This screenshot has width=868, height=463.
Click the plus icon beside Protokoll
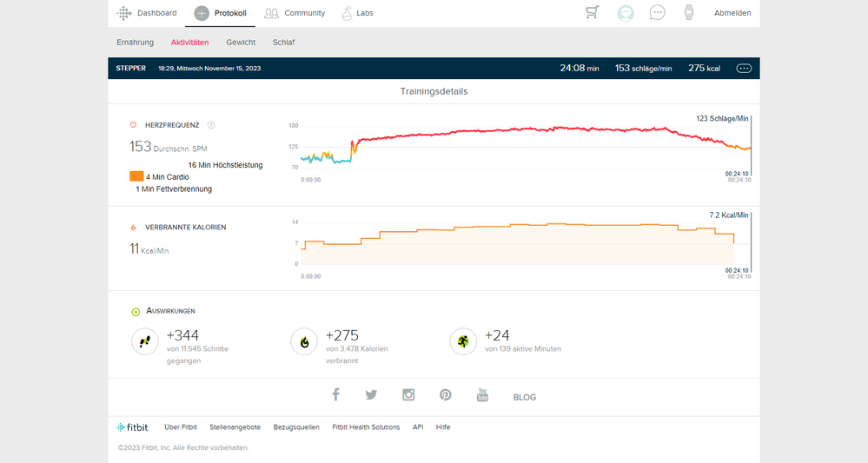point(202,13)
